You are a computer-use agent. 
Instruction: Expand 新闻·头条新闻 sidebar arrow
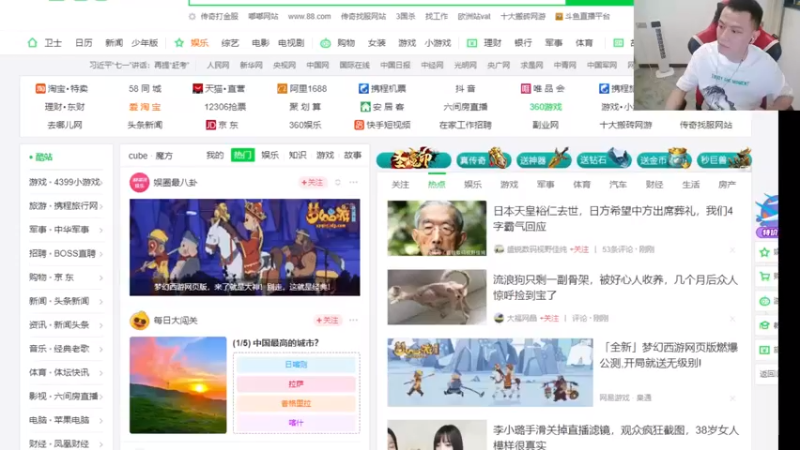point(101,302)
